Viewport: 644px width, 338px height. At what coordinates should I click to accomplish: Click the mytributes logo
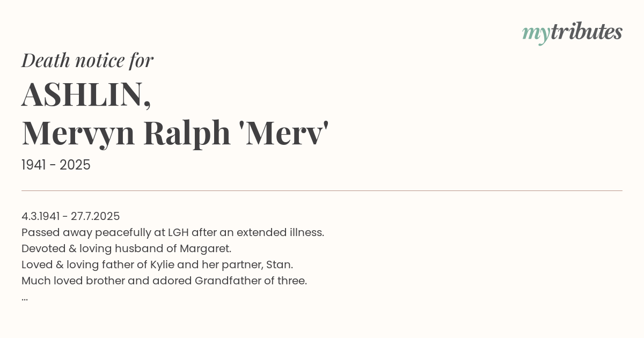(572, 32)
